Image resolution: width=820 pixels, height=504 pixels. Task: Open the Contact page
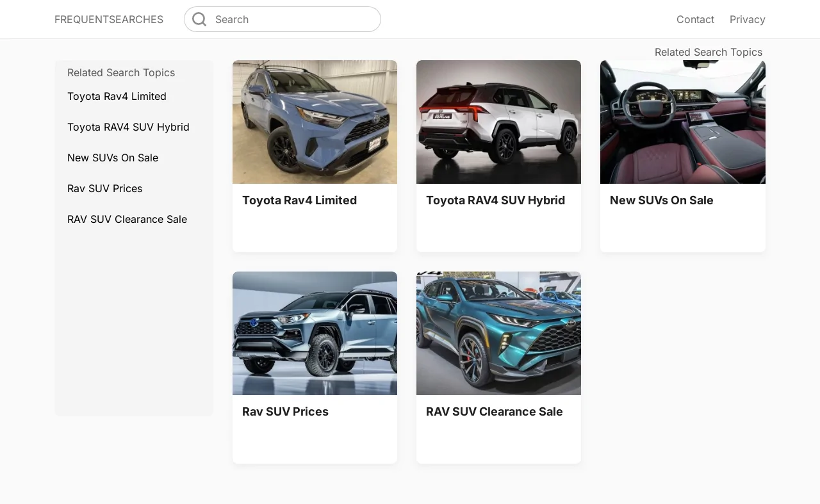695,19
